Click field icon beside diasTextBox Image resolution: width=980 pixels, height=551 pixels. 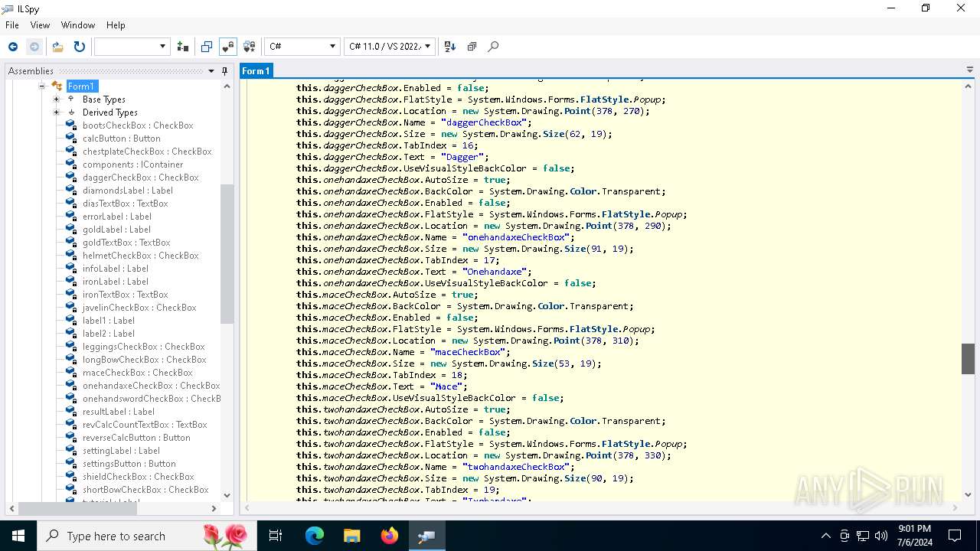[71, 204]
